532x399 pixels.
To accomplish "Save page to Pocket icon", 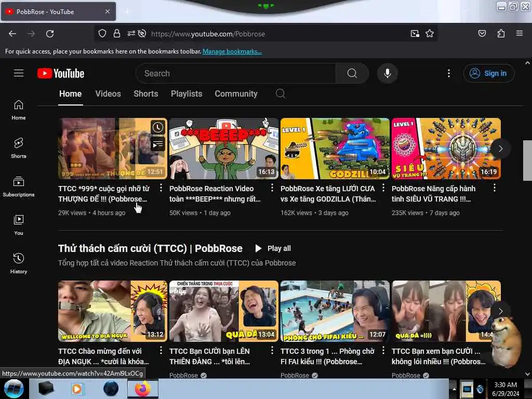I will (x=482, y=34).
